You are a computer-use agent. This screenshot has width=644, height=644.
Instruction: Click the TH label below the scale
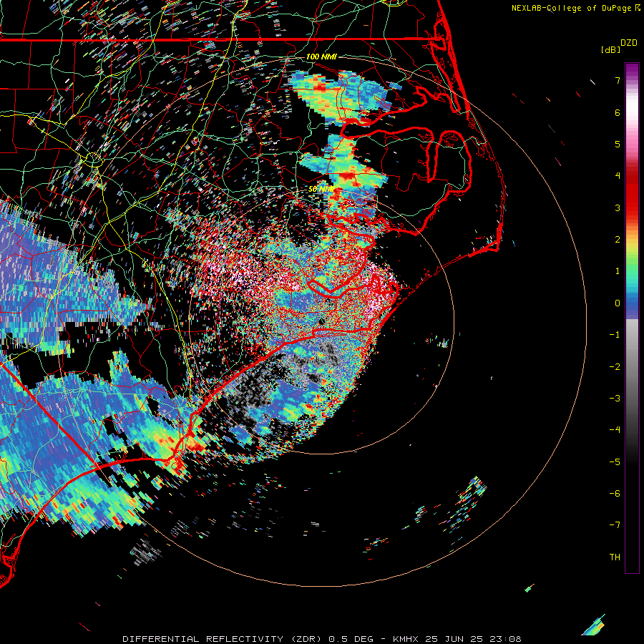615,557
